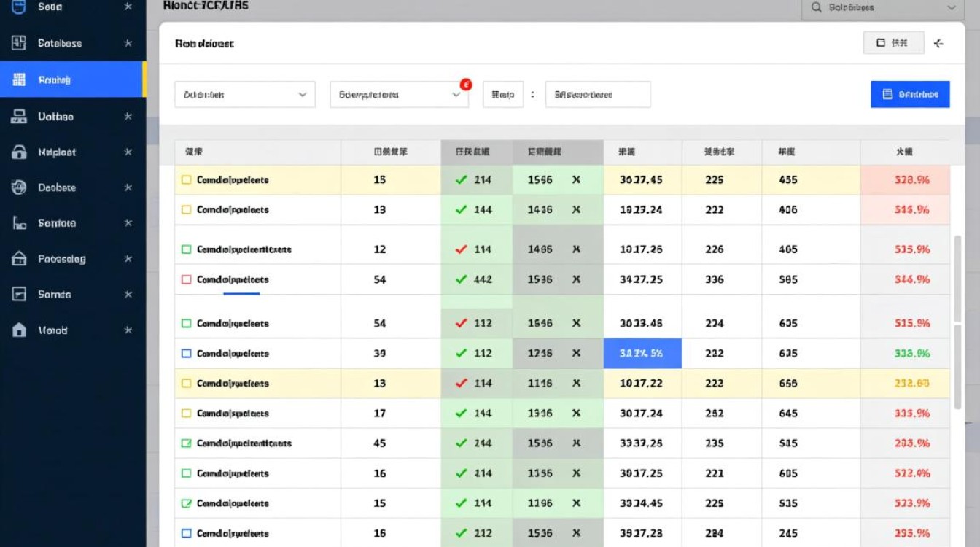Untick the checked box in row 15 / 114

[186, 503]
